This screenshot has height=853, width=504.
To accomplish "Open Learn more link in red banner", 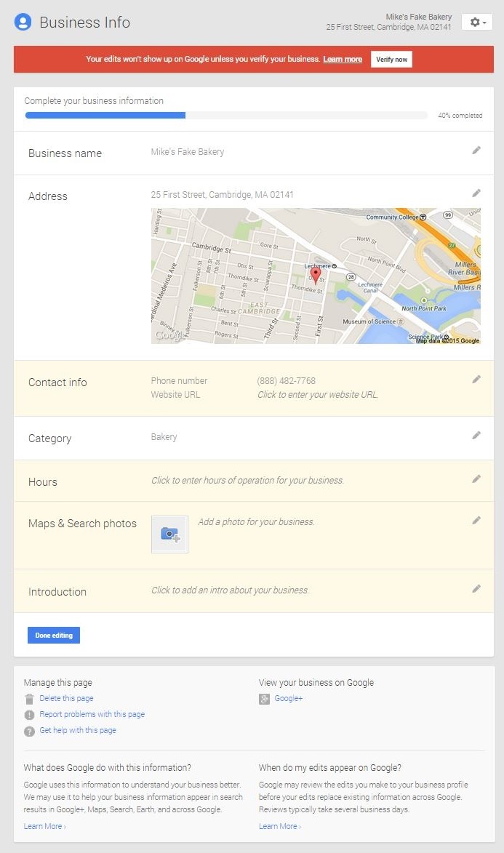I will click(x=343, y=60).
